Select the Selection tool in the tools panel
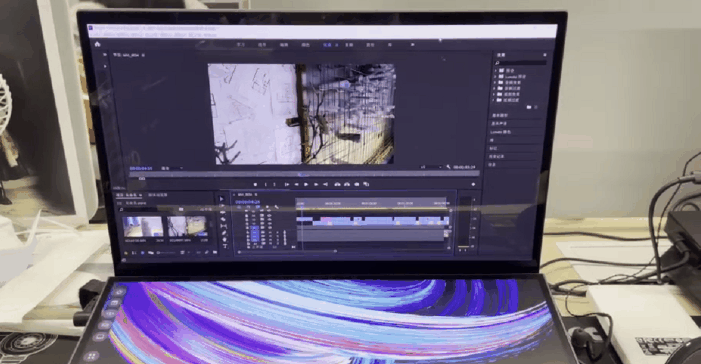 tap(222, 199)
